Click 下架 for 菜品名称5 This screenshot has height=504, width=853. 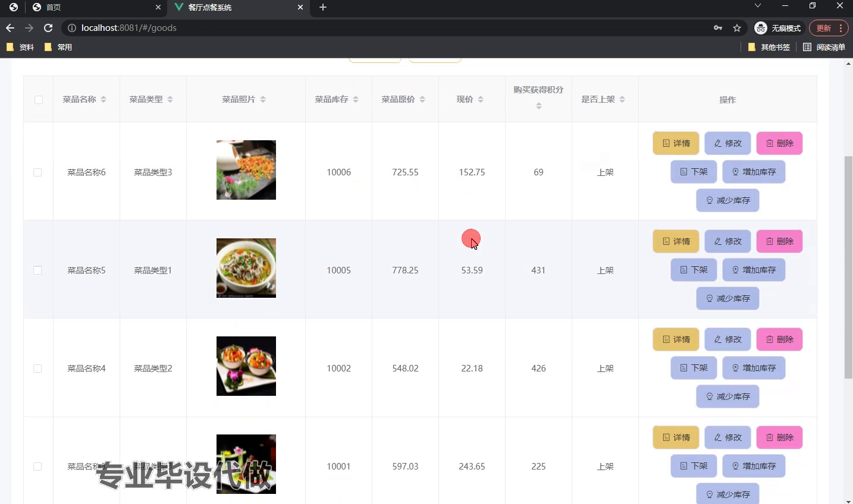click(x=694, y=270)
